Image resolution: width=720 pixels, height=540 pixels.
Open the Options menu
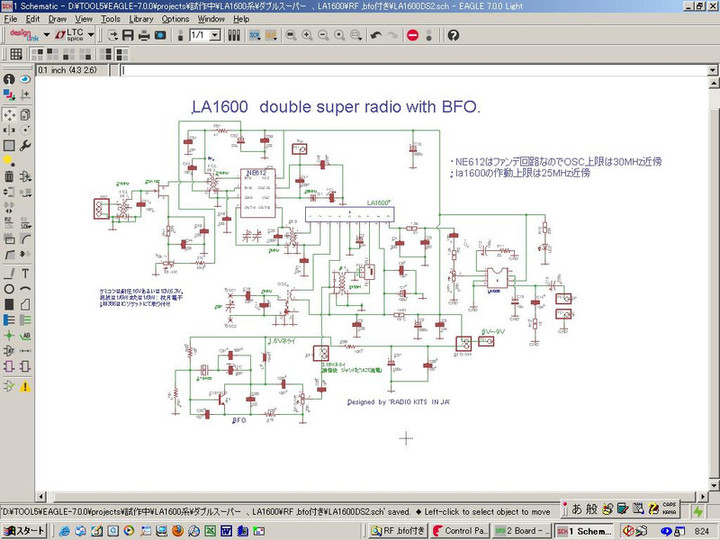[175, 19]
